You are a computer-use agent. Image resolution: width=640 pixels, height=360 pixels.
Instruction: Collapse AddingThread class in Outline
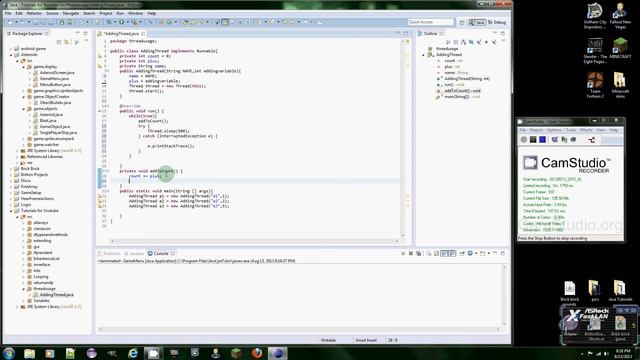click(424, 55)
